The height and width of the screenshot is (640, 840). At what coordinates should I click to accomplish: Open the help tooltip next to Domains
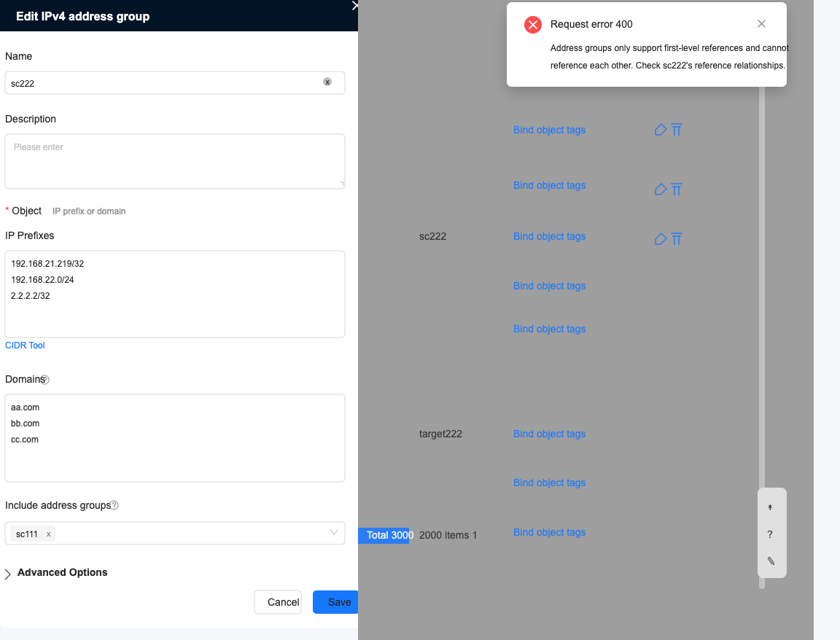click(45, 380)
